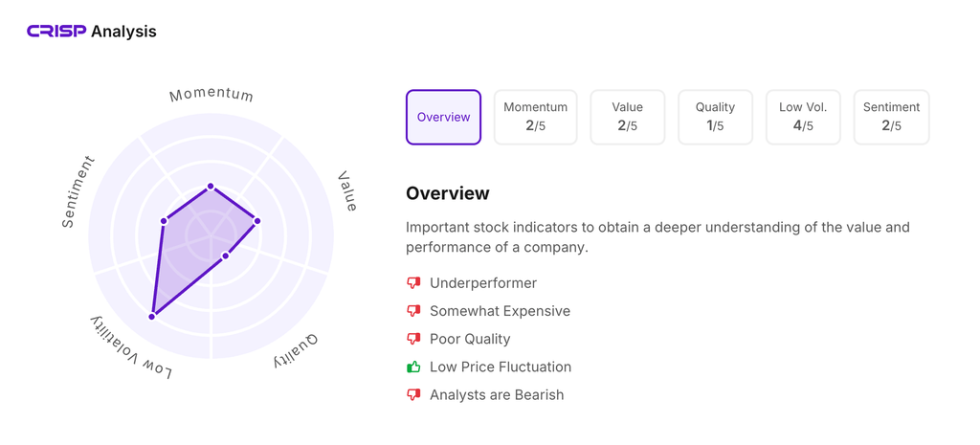Click thumbs-down icon beside Poor Quality
This screenshot has width=980, height=445.
[x=413, y=339]
